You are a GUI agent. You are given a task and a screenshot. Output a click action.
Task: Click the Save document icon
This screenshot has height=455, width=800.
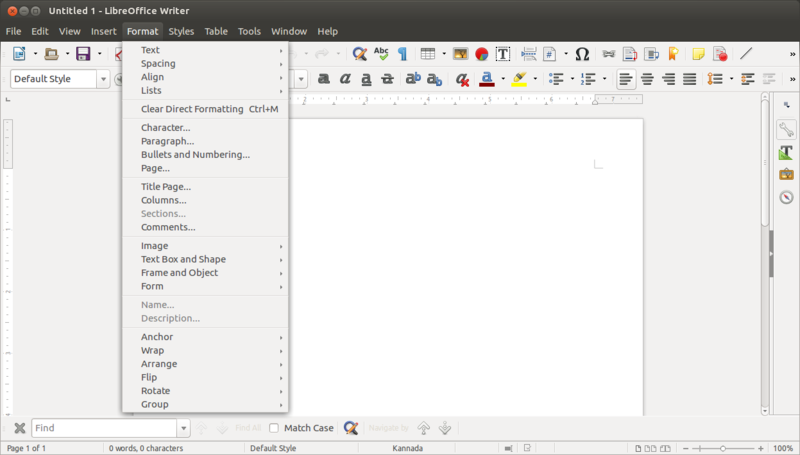click(83, 54)
